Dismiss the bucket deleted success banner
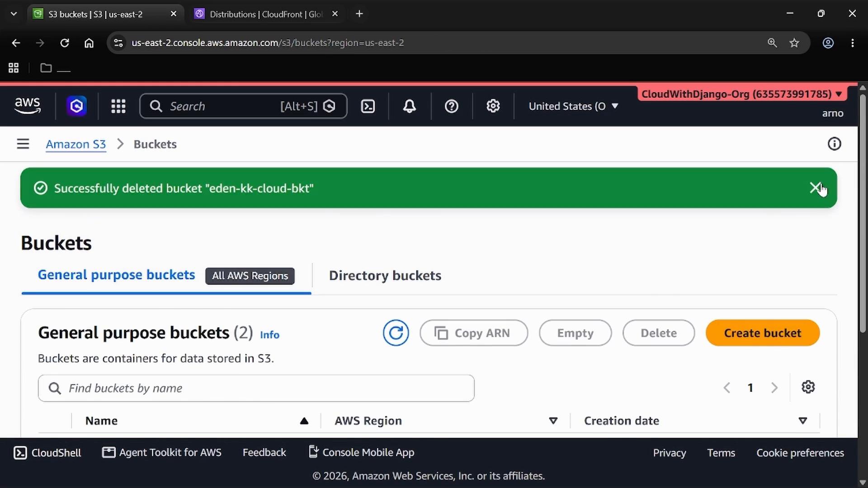The height and width of the screenshot is (488, 868). pyautogui.click(x=815, y=188)
